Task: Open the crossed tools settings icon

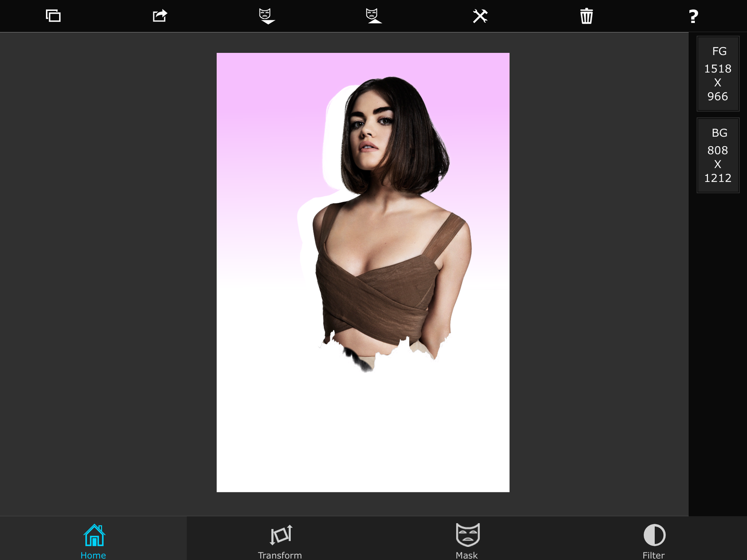Action: 480,16
